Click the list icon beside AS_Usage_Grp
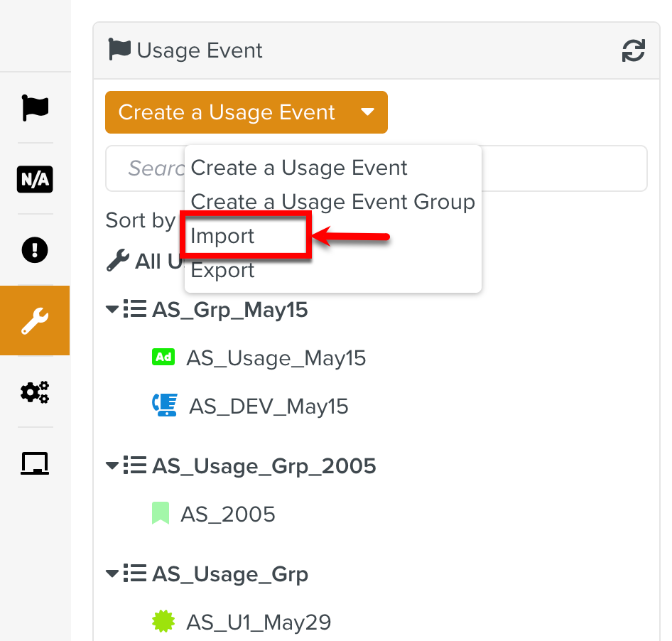Viewport: 672px width, 641px height. pos(135,573)
